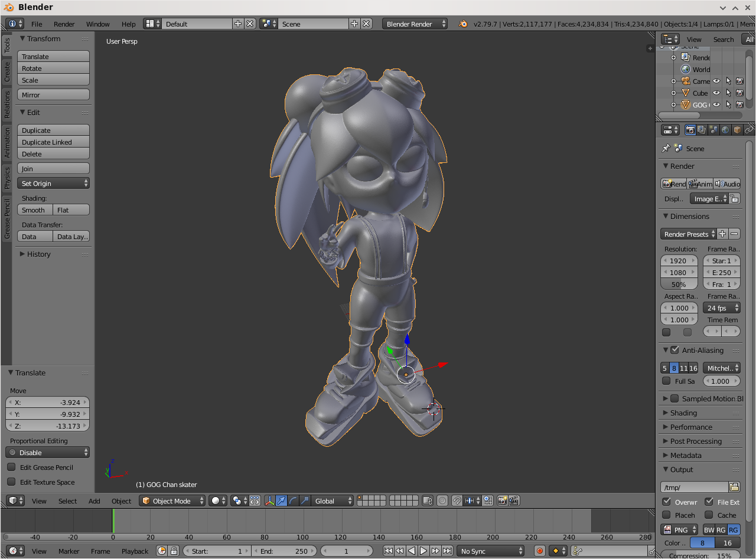Open the Object Mode dropdown

(172, 501)
